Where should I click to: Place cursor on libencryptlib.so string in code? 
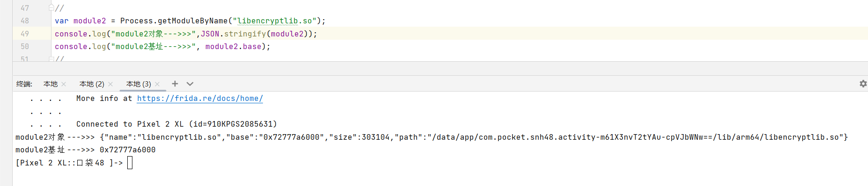tap(275, 21)
